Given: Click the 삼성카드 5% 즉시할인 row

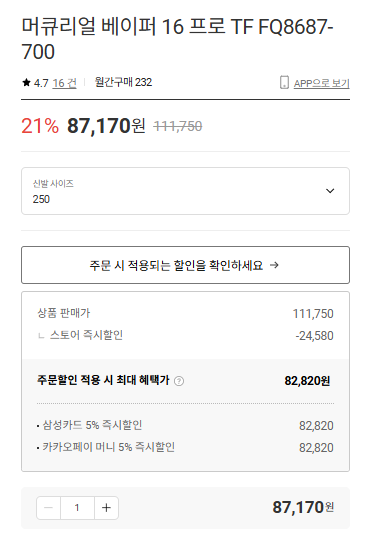Looking at the screenshot, I should point(185,425).
